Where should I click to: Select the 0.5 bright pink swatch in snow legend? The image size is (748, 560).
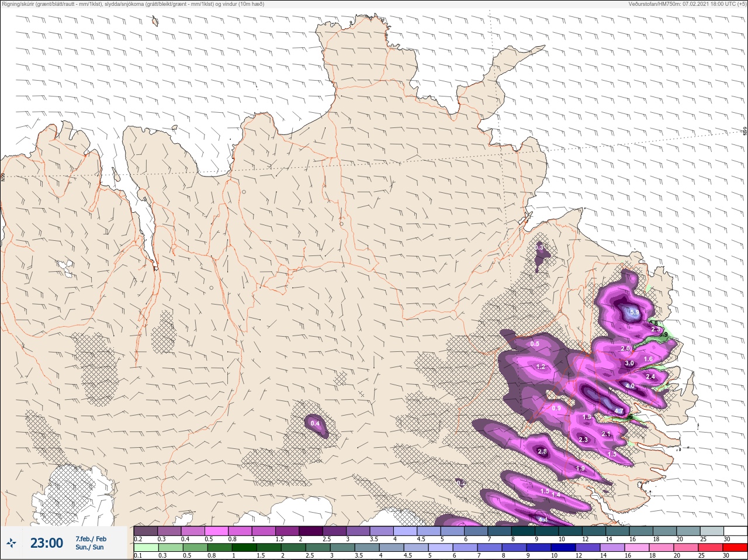pyautogui.click(x=216, y=531)
